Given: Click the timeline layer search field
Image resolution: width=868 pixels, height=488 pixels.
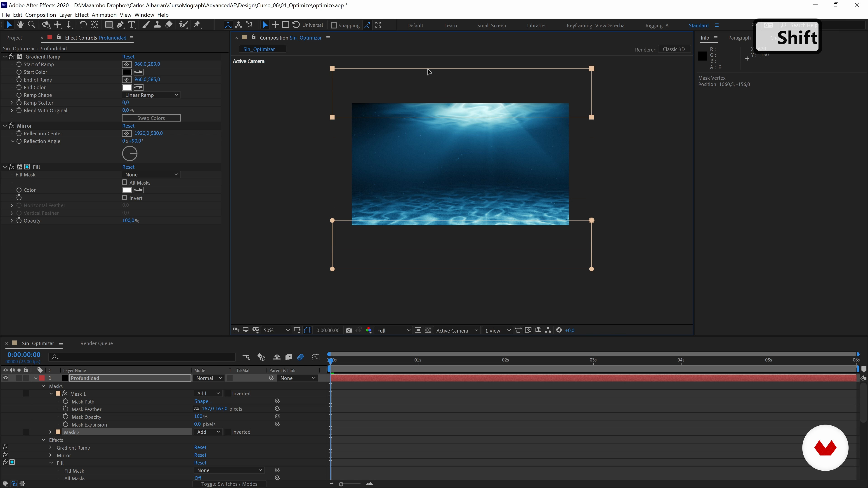Looking at the screenshot, I should coord(142,357).
